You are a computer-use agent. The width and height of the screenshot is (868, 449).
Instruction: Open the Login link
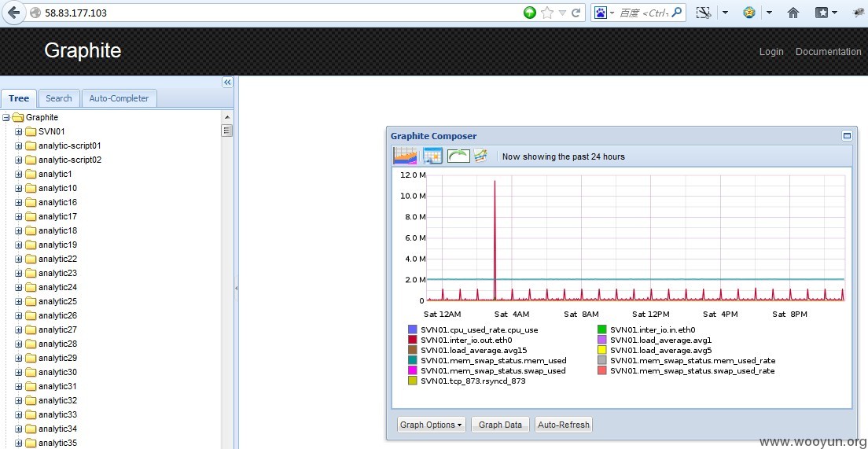click(771, 51)
